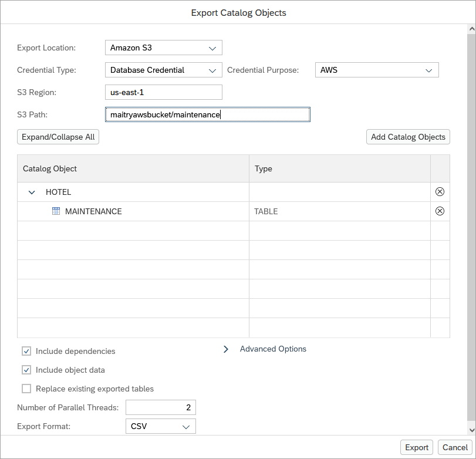
Task: Click the Advanced Options link text
Action: 273,349
